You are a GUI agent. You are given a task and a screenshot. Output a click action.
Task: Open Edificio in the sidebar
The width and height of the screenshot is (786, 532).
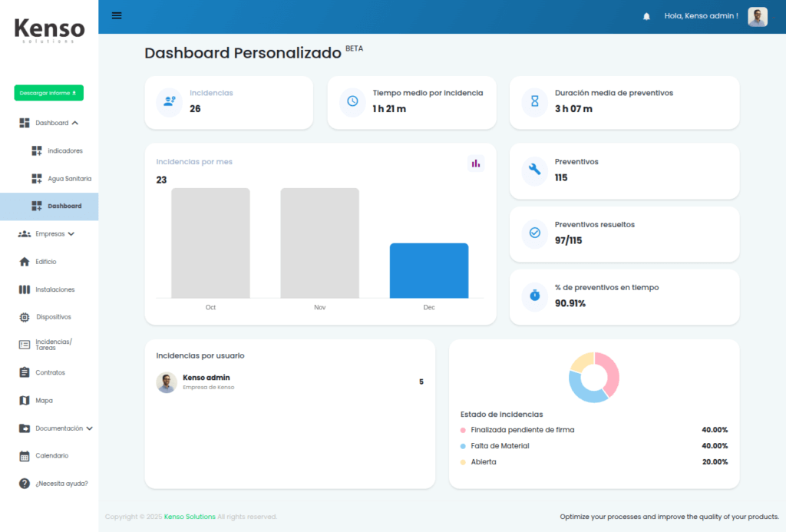[45, 262]
